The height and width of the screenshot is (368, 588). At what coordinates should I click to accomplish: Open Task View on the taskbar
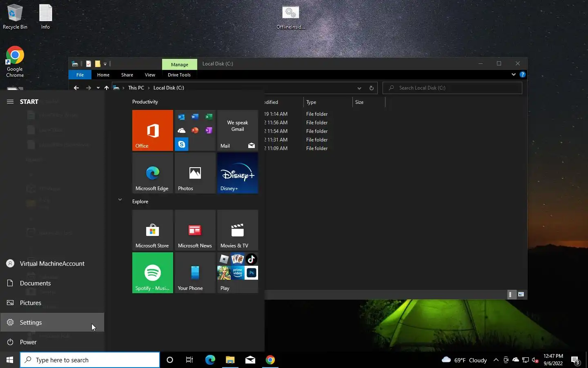(x=189, y=360)
